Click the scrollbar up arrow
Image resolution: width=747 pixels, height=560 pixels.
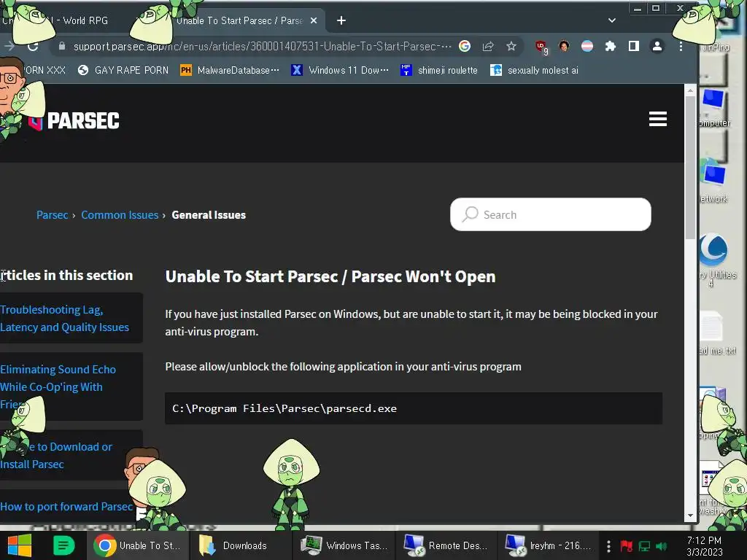pyautogui.click(x=690, y=90)
